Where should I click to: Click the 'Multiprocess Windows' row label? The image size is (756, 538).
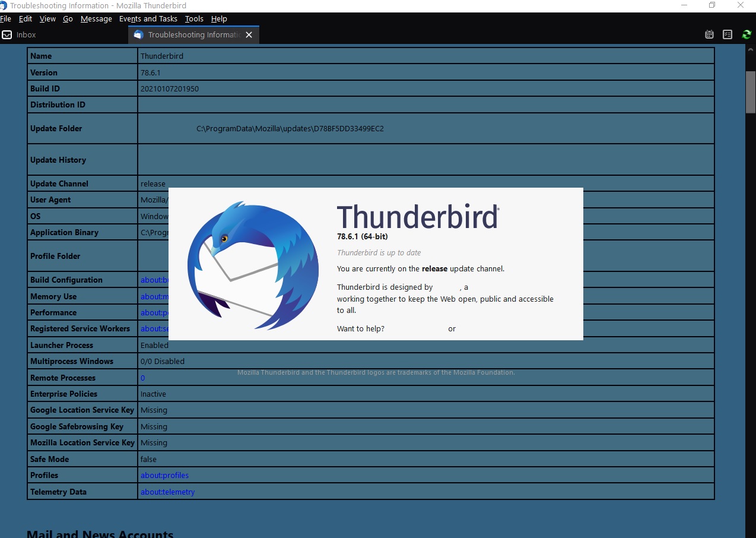click(72, 362)
